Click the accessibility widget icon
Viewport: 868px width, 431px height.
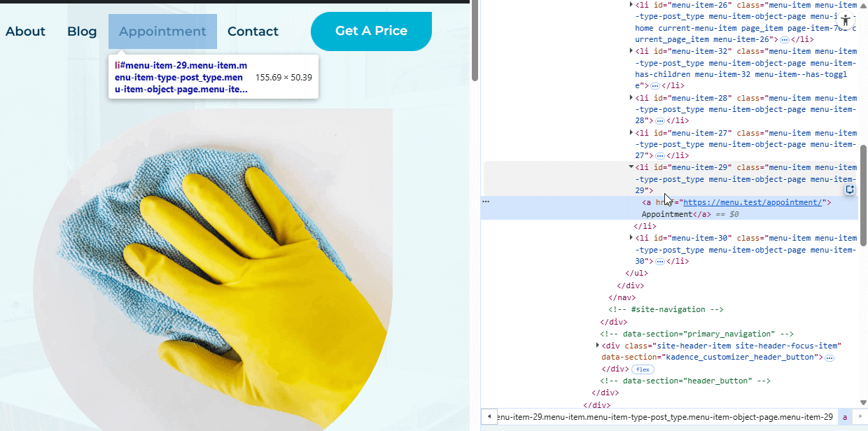point(846,20)
